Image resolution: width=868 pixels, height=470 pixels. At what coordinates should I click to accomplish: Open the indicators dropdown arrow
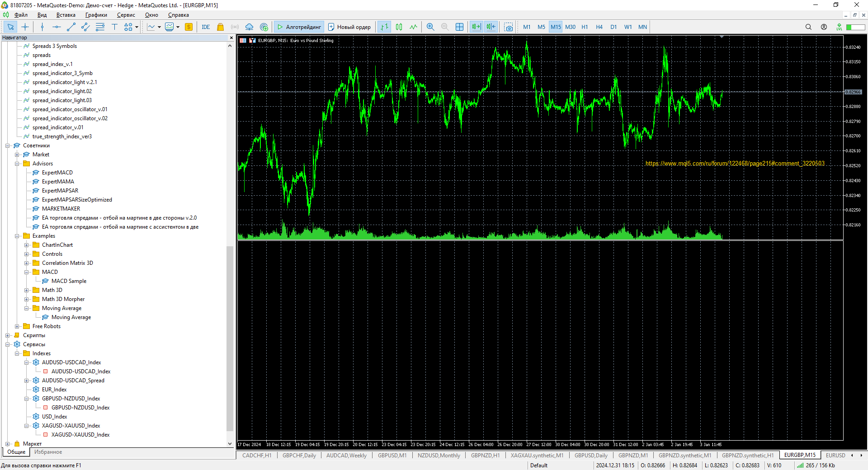pos(159,27)
